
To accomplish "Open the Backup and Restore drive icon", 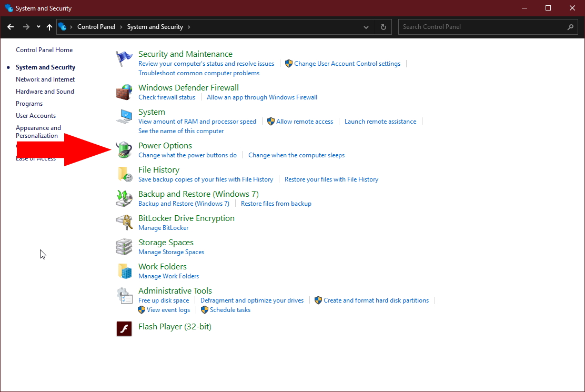I will (x=124, y=198).
